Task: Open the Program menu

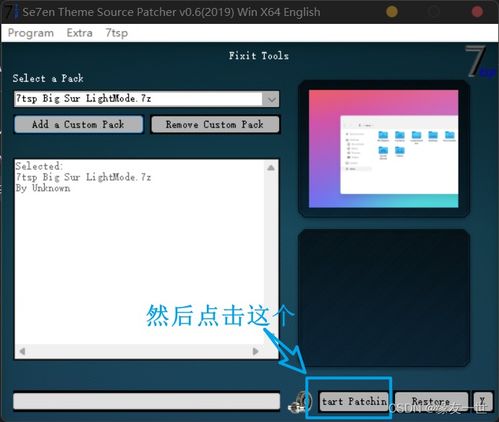Action: coord(31,33)
